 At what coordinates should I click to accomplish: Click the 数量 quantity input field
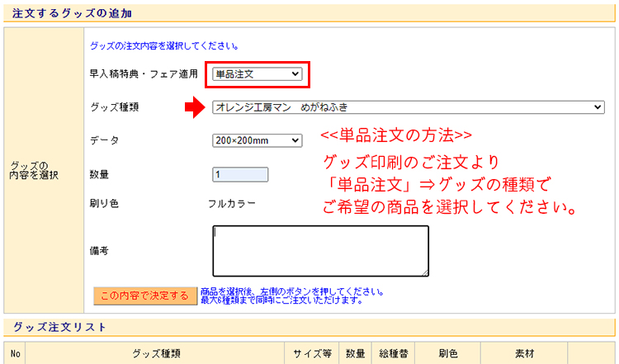[x=240, y=175]
